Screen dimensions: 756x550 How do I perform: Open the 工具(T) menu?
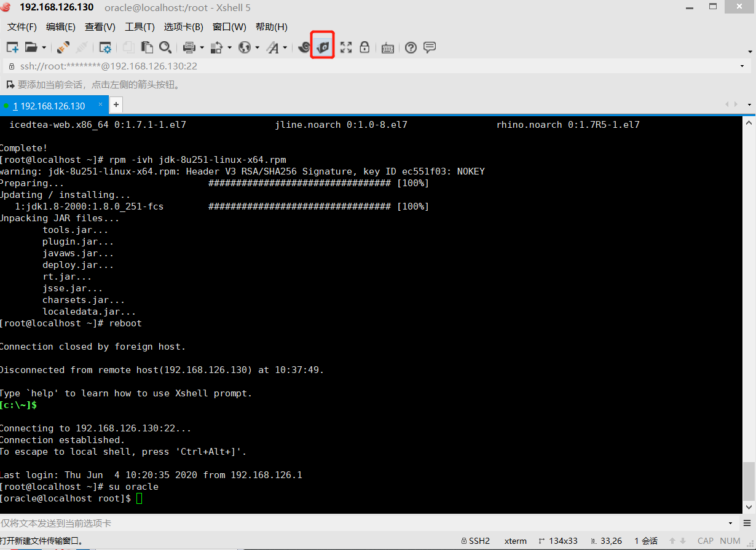[x=140, y=27]
